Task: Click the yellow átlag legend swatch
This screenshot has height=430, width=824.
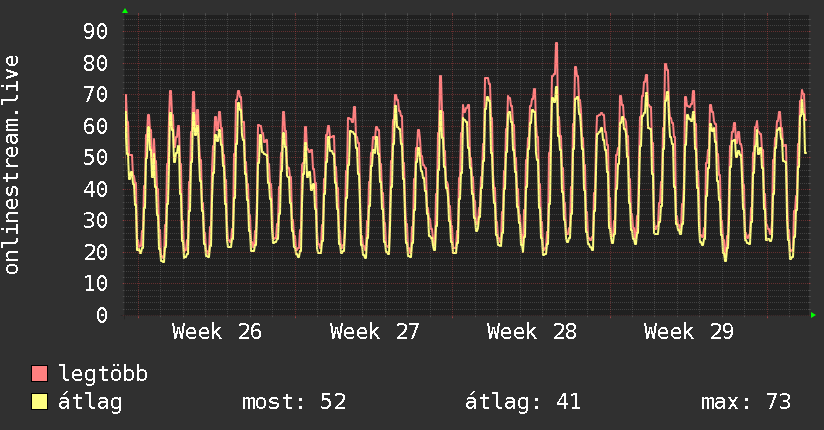Action: coord(39,401)
